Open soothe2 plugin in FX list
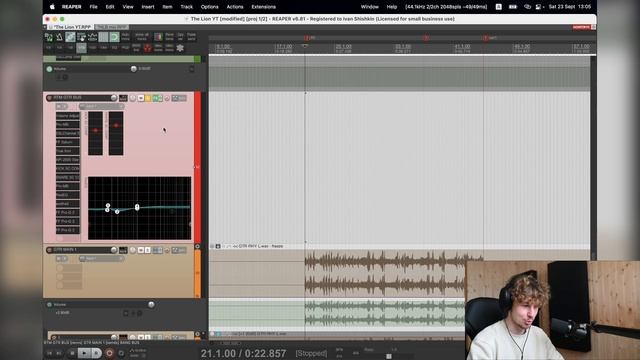 click(x=68, y=204)
